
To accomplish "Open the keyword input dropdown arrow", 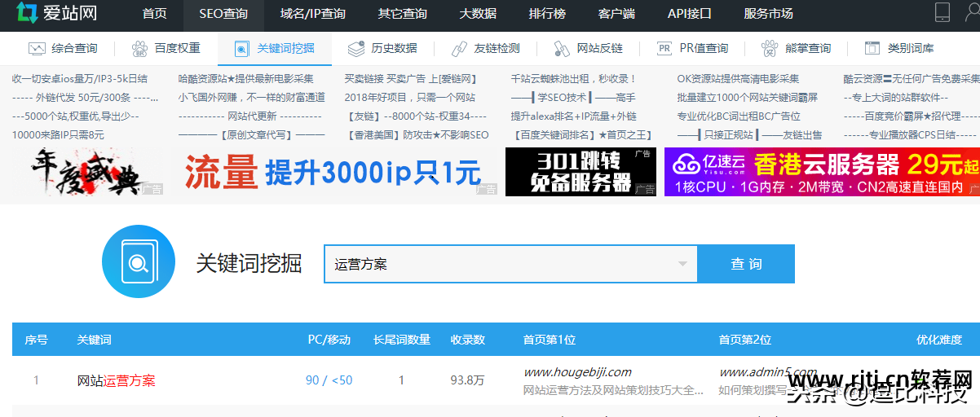I will click(682, 264).
